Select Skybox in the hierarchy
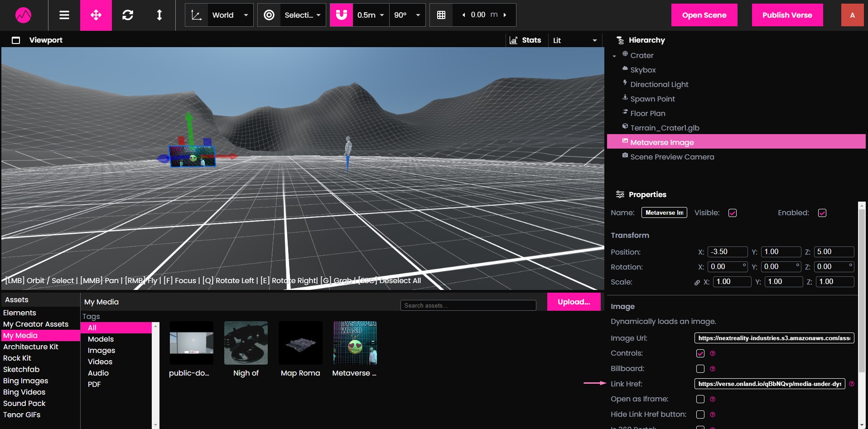 coord(643,70)
